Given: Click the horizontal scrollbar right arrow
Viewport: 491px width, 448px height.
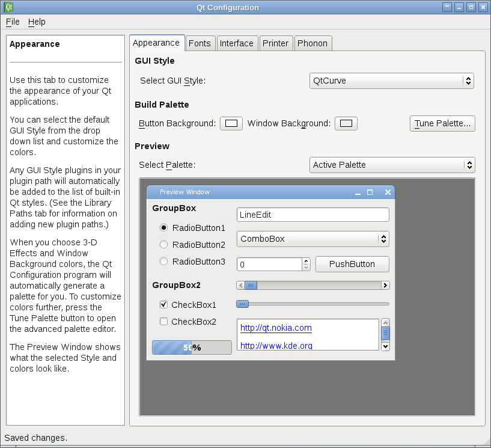Looking at the screenshot, I should pyautogui.click(x=385, y=286).
